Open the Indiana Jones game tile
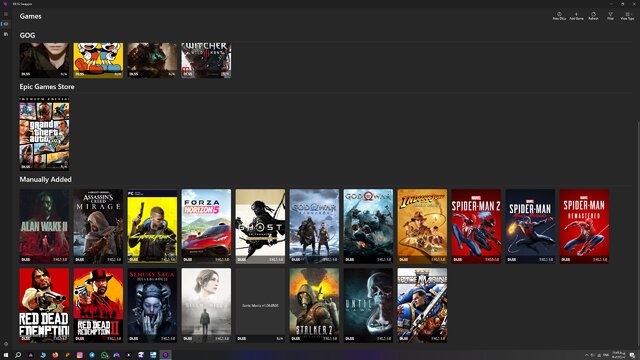This screenshot has height=360, width=640. [422, 226]
